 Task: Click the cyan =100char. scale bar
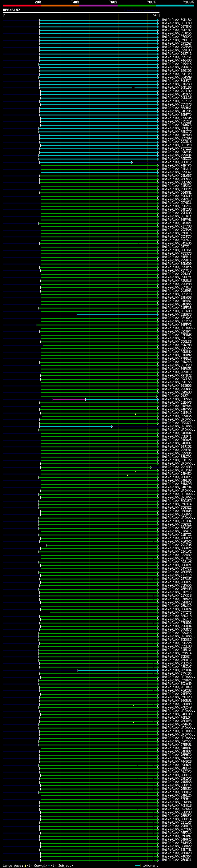137,866
